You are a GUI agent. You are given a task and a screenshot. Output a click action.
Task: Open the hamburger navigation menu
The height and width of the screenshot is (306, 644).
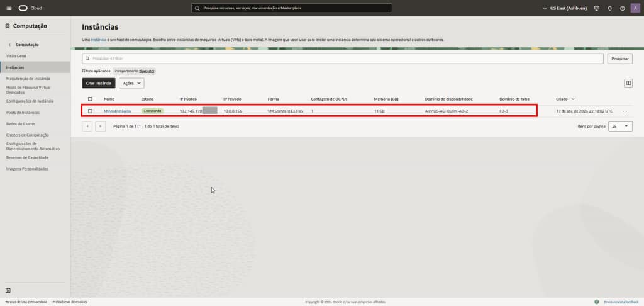click(x=9, y=8)
